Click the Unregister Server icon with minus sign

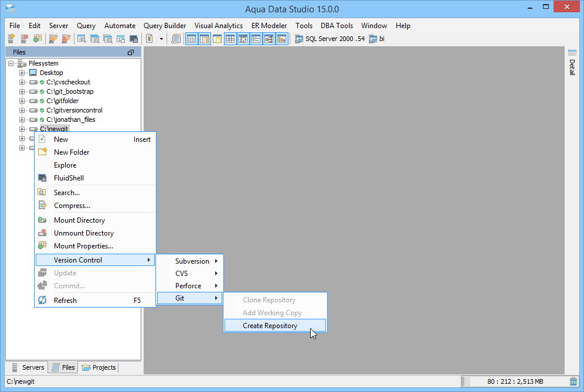[24, 39]
